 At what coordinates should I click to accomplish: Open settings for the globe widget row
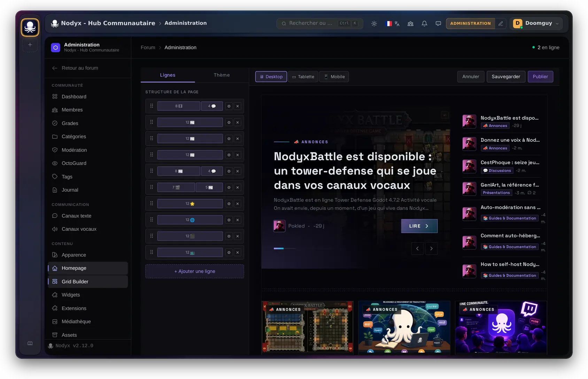pyautogui.click(x=229, y=220)
